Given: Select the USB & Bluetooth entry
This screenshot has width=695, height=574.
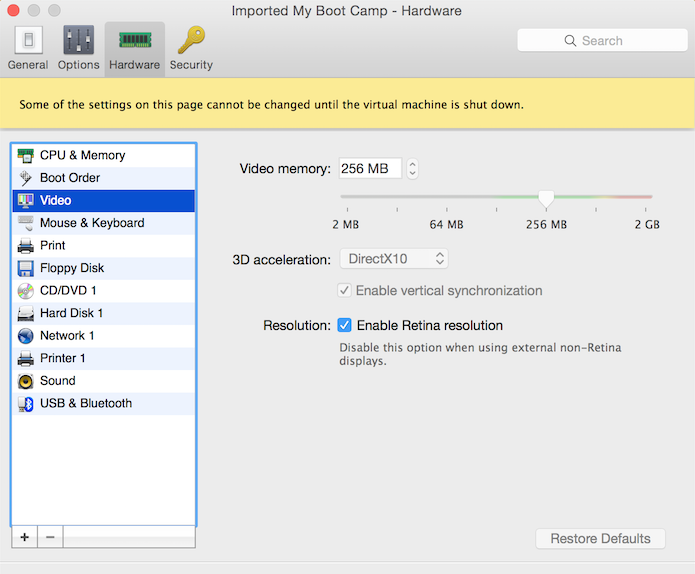Looking at the screenshot, I should (103, 404).
